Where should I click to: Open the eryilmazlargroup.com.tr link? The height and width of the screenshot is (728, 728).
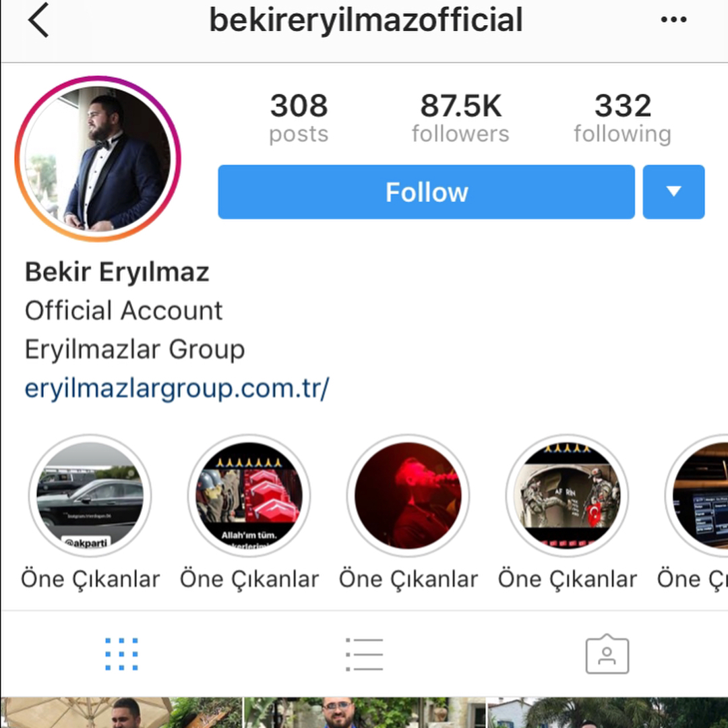click(x=177, y=388)
